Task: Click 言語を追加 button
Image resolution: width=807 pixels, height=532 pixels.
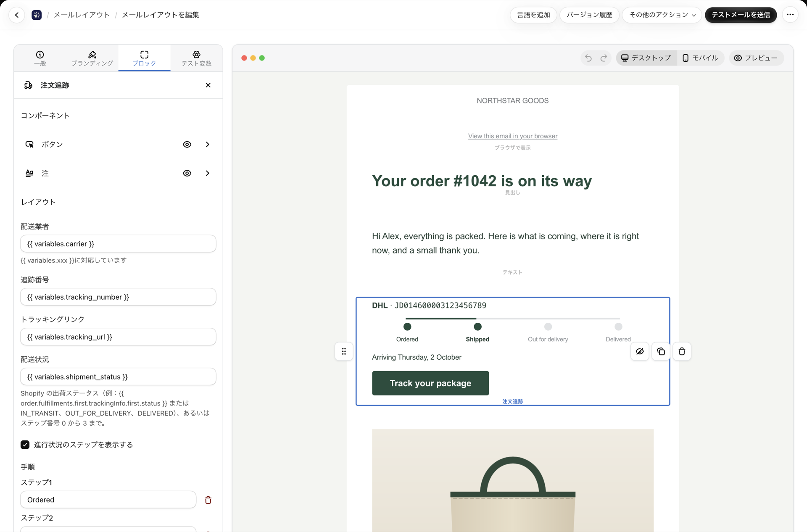Action: 533,15
